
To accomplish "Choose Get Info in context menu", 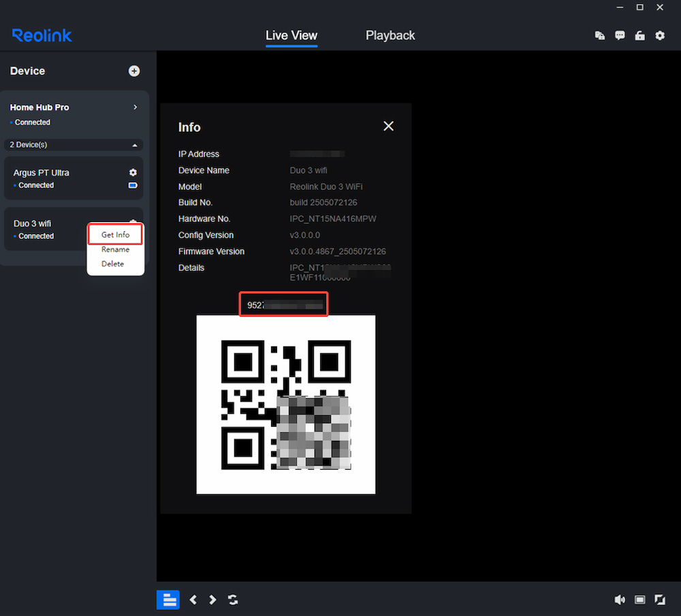I will [x=116, y=234].
